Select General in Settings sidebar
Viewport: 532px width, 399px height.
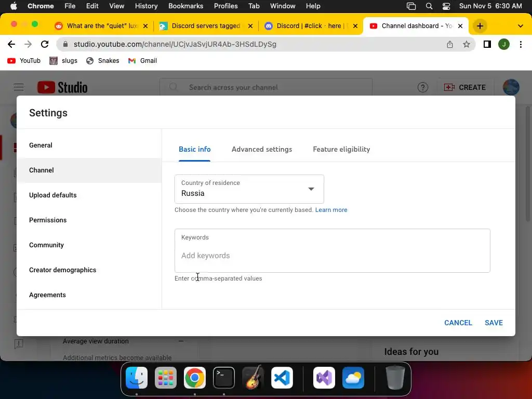[x=89, y=145]
